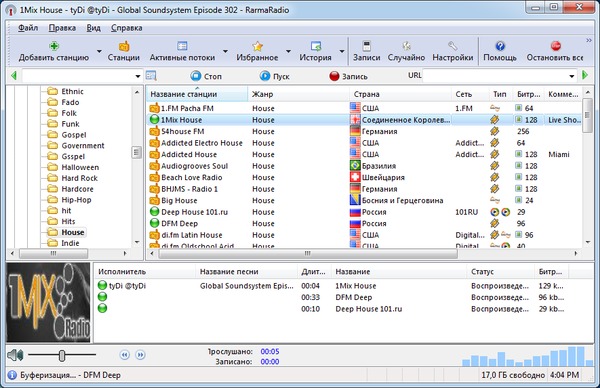600x388 pixels.
Task: Show Active Streams (Активные потоки)
Action: 182,46
